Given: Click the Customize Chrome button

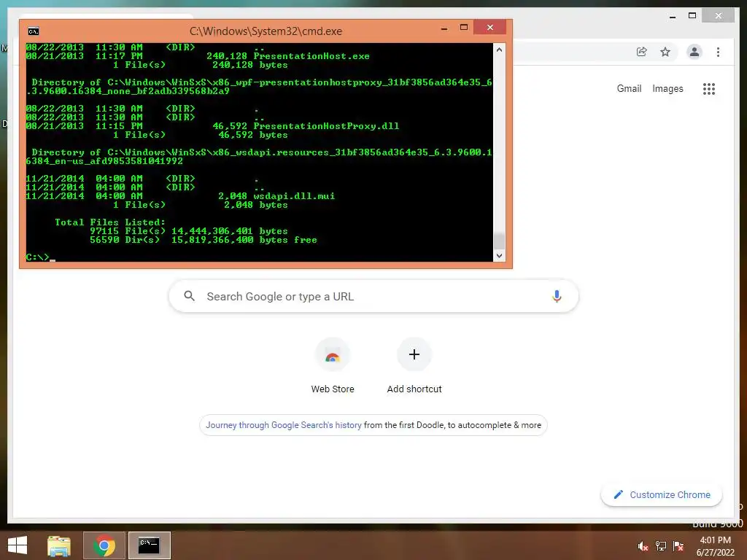Looking at the screenshot, I should tap(661, 495).
